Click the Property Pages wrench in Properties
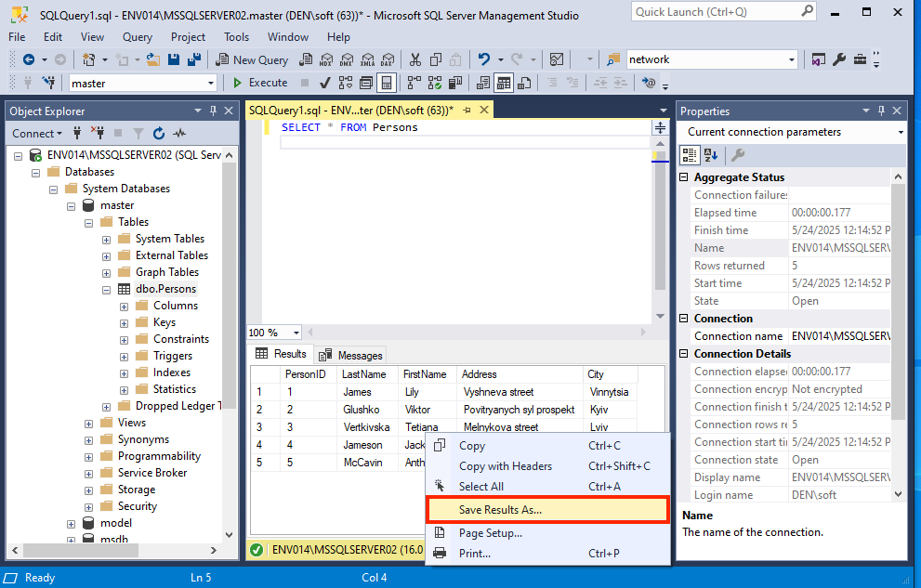 tap(738, 155)
